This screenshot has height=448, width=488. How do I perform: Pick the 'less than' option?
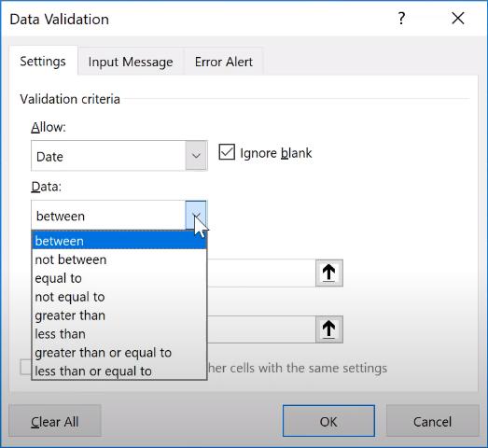(x=119, y=334)
